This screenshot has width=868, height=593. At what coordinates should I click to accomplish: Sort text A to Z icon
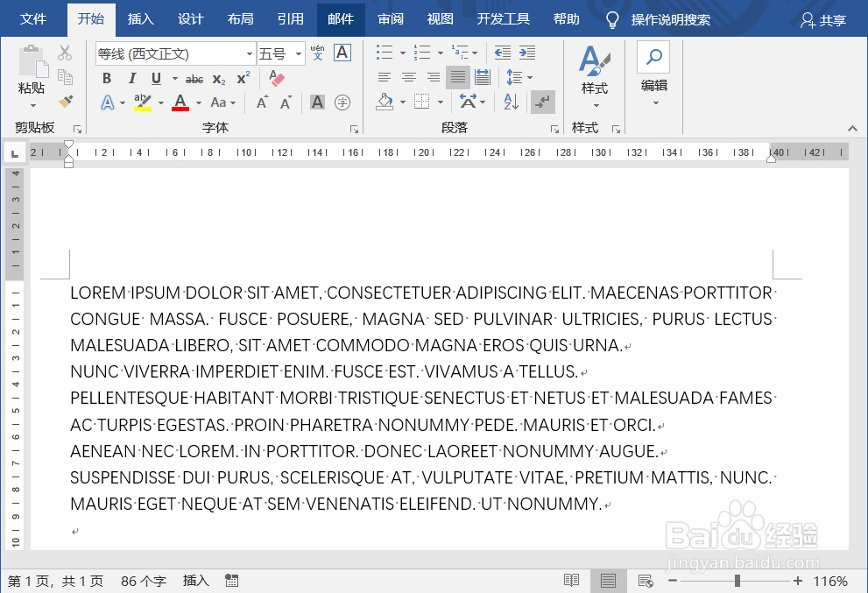511,102
